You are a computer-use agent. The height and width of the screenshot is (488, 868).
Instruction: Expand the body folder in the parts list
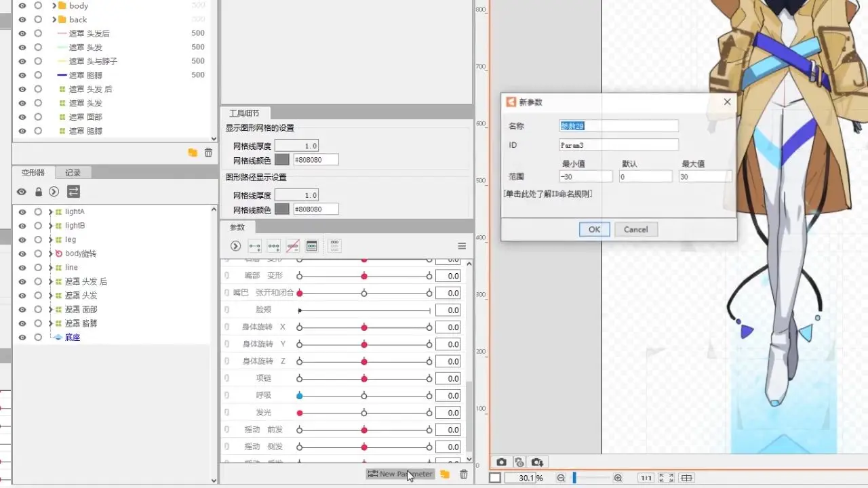pyautogui.click(x=54, y=5)
